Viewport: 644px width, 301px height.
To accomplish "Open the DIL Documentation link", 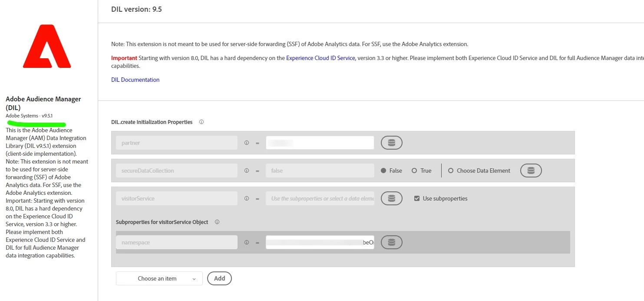I will pos(135,80).
